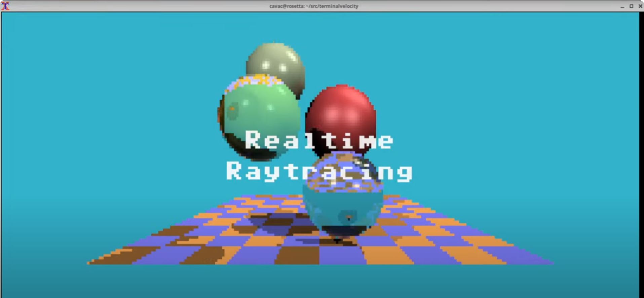This screenshot has height=298, width=644.
Task: Click the word "Raytracing"
Action: coord(319,171)
